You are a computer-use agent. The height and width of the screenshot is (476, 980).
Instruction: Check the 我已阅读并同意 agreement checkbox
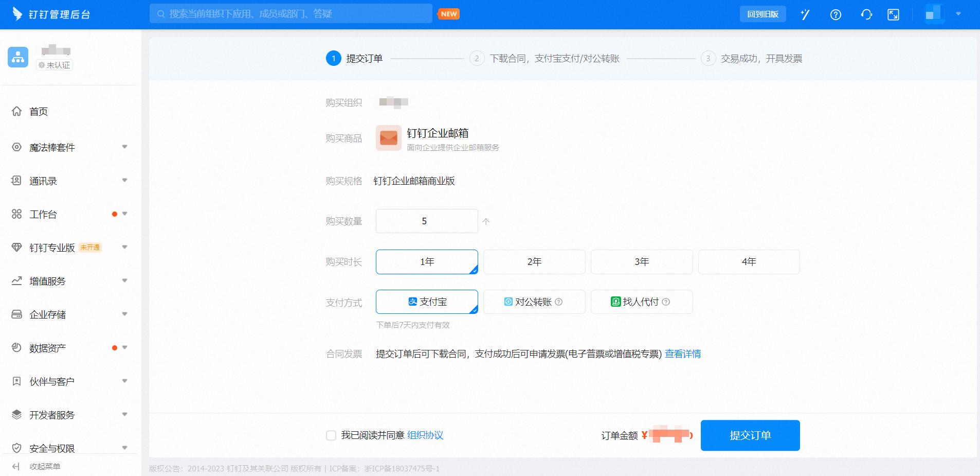pyautogui.click(x=331, y=435)
